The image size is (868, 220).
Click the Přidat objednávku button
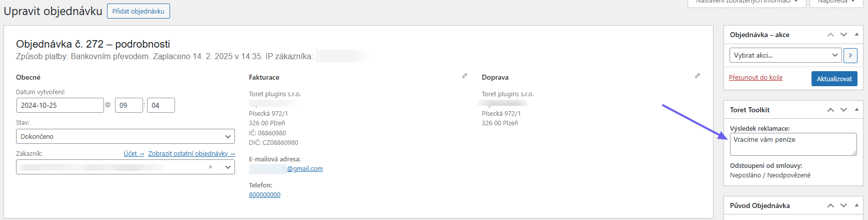[x=138, y=11]
